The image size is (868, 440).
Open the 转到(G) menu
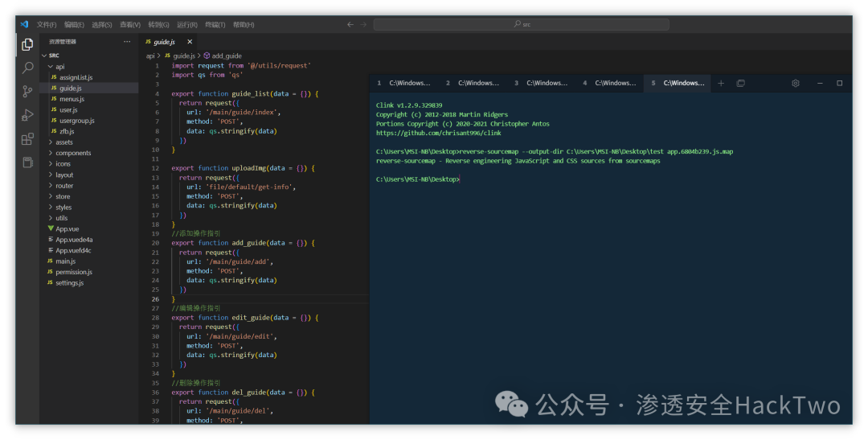click(159, 24)
